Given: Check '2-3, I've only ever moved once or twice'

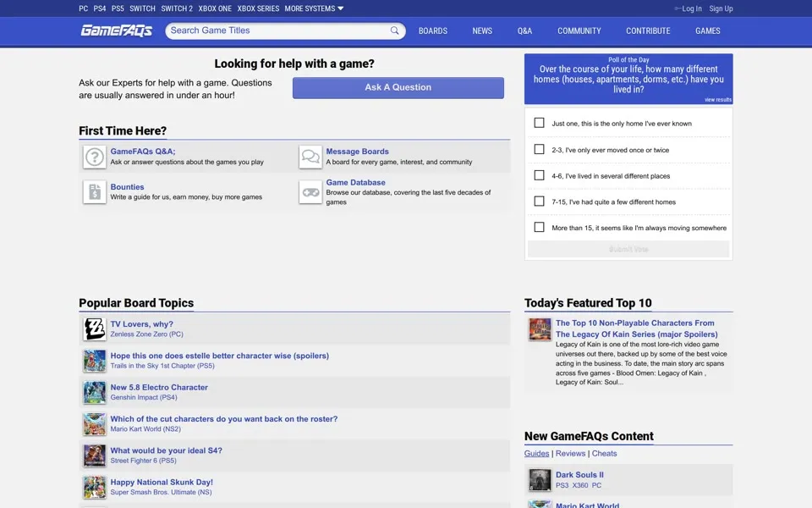Looking at the screenshot, I should [539, 149].
